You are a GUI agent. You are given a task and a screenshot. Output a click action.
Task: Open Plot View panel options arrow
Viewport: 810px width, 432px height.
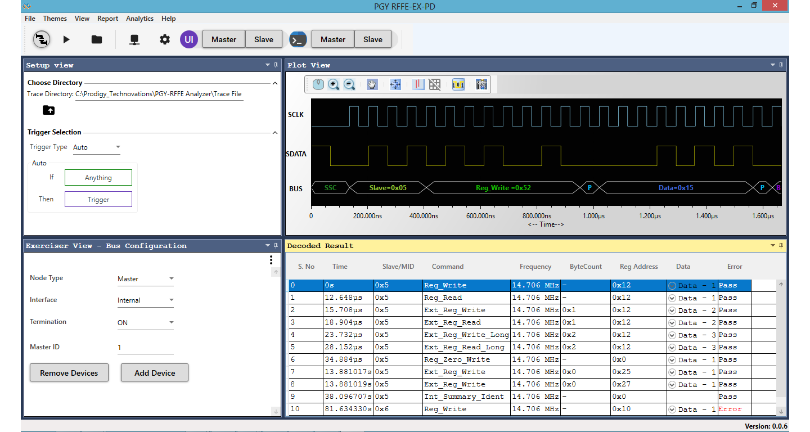point(773,65)
